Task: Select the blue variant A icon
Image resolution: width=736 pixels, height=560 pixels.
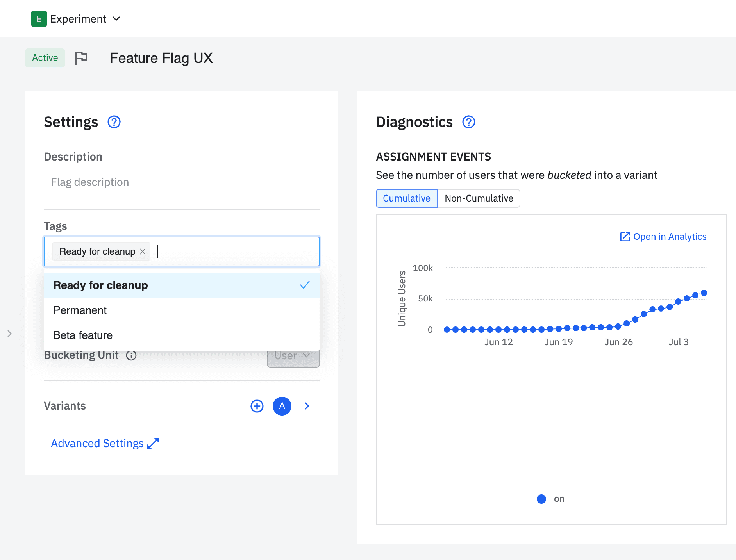Action: tap(282, 406)
